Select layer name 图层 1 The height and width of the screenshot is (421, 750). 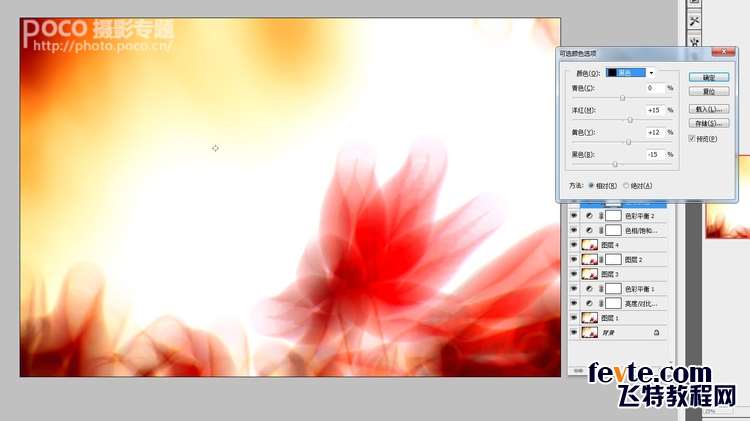point(610,318)
